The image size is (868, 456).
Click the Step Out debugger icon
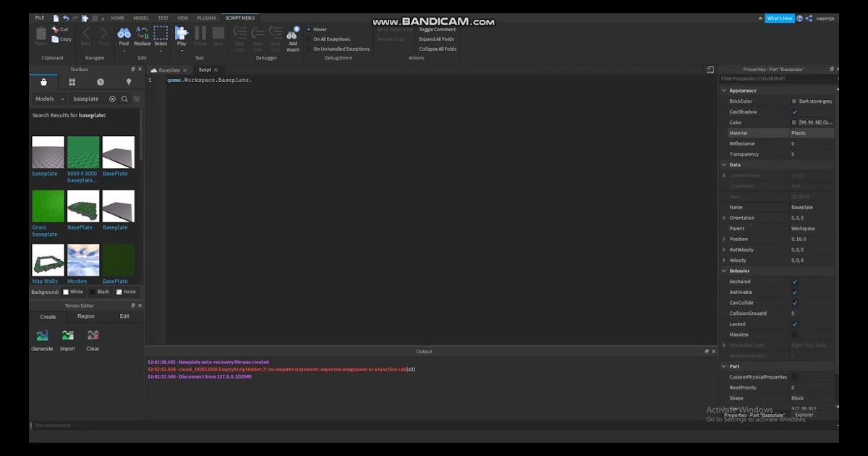tap(276, 33)
